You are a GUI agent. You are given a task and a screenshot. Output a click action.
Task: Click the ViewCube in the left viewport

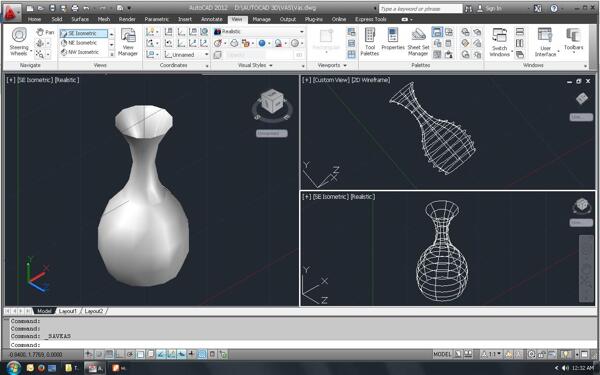[272, 102]
